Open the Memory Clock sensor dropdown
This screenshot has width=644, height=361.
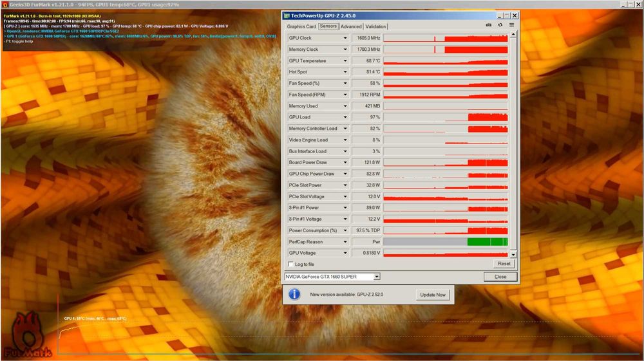click(x=345, y=49)
